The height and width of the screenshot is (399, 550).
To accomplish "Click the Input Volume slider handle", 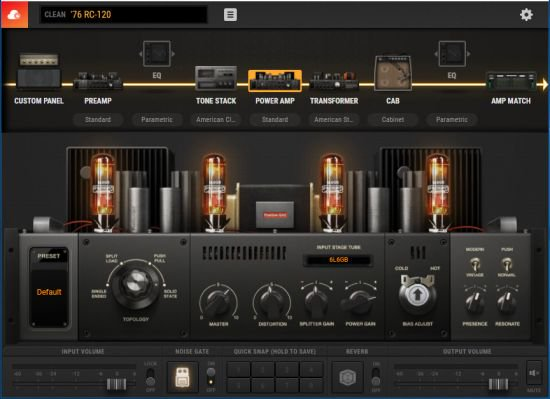I will (116, 384).
